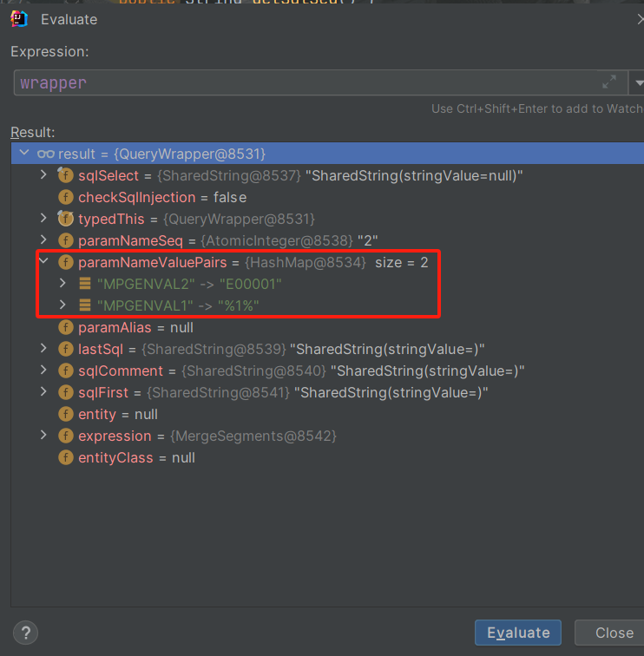
Task: Click the Close button
Action: tap(613, 633)
